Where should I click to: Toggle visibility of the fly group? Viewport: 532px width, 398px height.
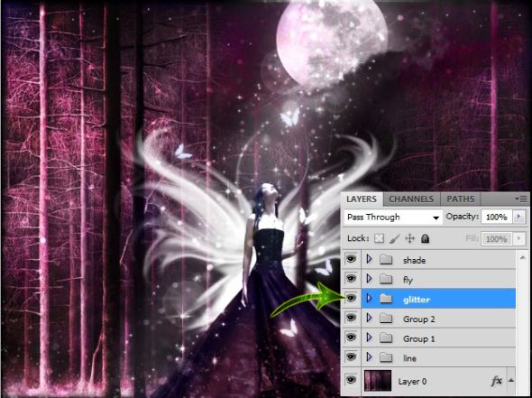[351, 279]
